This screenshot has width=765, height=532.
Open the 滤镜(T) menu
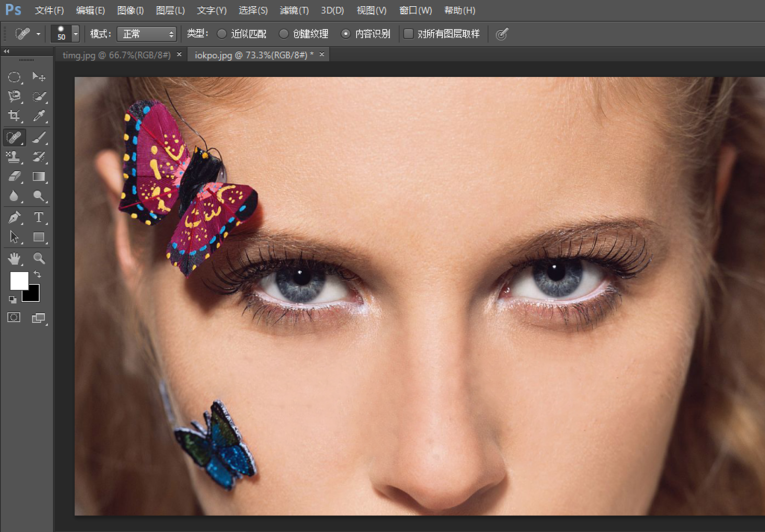[x=294, y=10]
